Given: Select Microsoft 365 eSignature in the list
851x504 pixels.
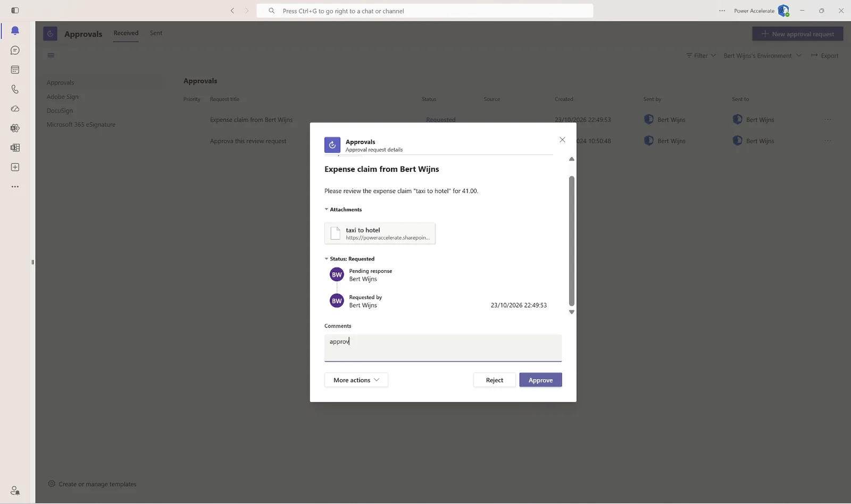Looking at the screenshot, I should [x=81, y=124].
